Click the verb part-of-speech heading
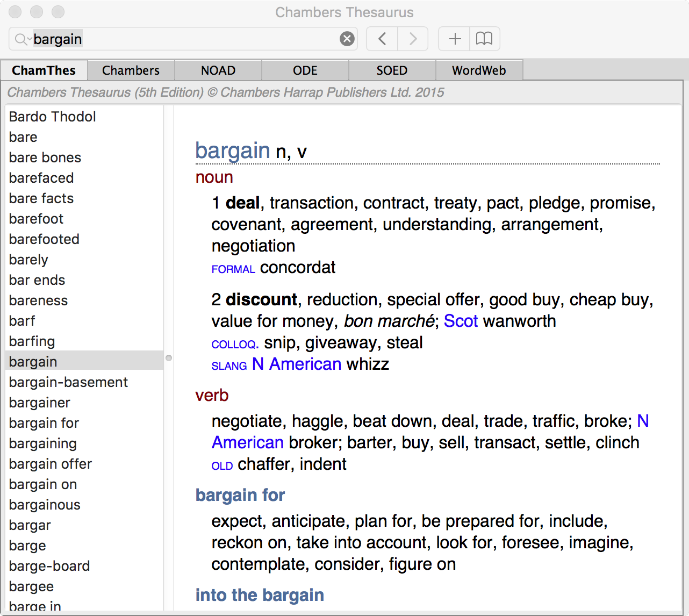689x616 pixels. (x=212, y=396)
